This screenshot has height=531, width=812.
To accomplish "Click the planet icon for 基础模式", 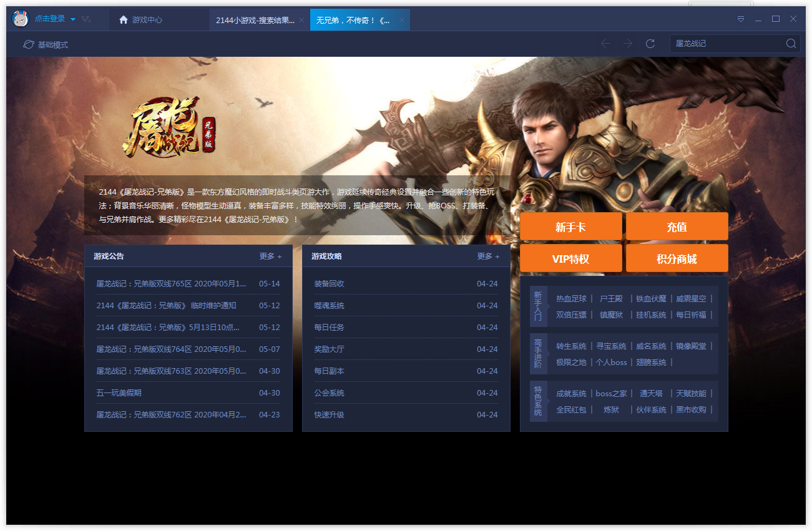I will [28, 44].
